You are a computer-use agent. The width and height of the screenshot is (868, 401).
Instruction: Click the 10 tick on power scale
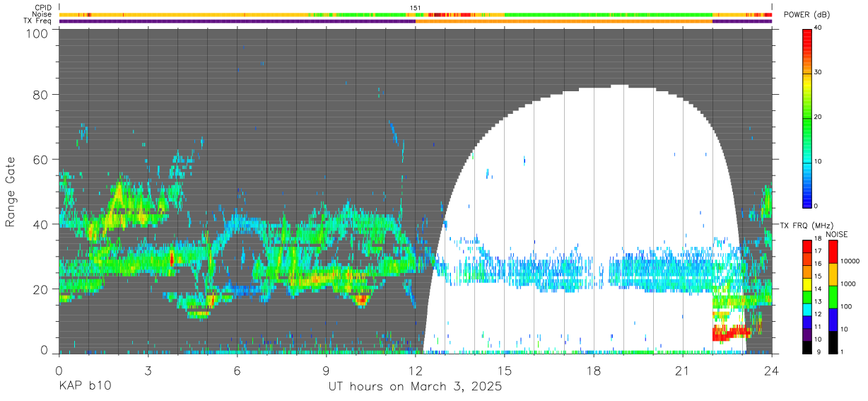(819, 161)
